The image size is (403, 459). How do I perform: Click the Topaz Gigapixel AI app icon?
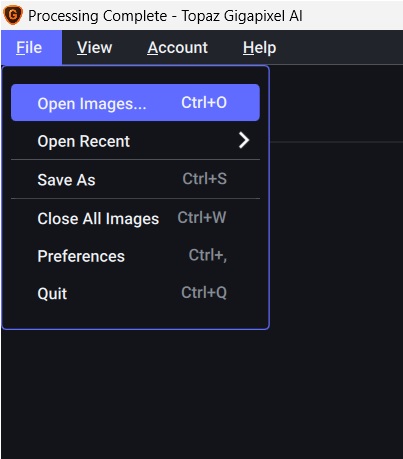pos(13,15)
